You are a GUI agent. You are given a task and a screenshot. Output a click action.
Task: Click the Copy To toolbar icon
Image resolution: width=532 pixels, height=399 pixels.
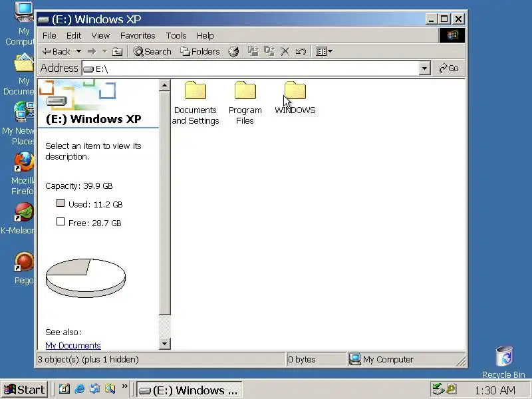[269, 52]
